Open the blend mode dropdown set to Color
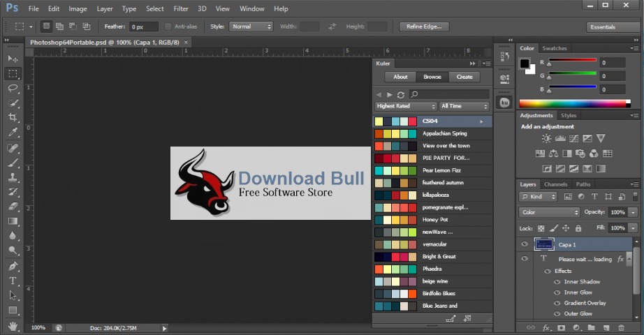Image resolution: width=644 pixels, height=335 pixels. pyautogui.click(x=549, y=212)
